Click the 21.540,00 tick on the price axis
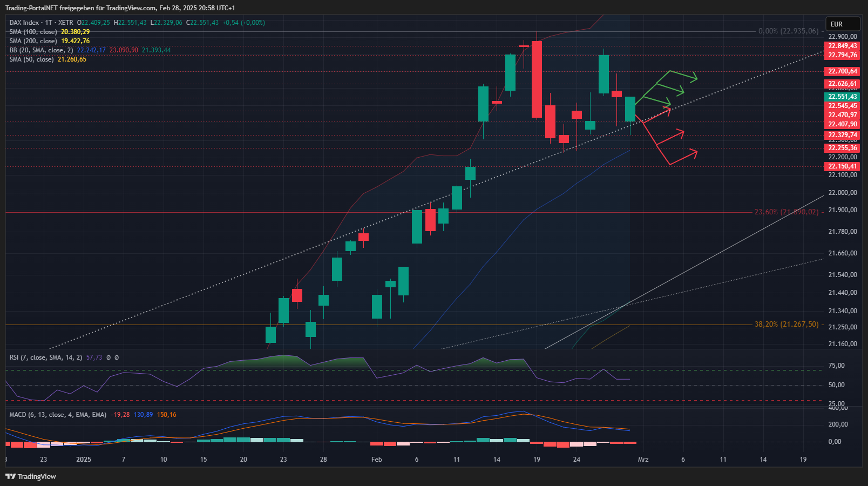868x486 pixels. (x=843, y=275)
